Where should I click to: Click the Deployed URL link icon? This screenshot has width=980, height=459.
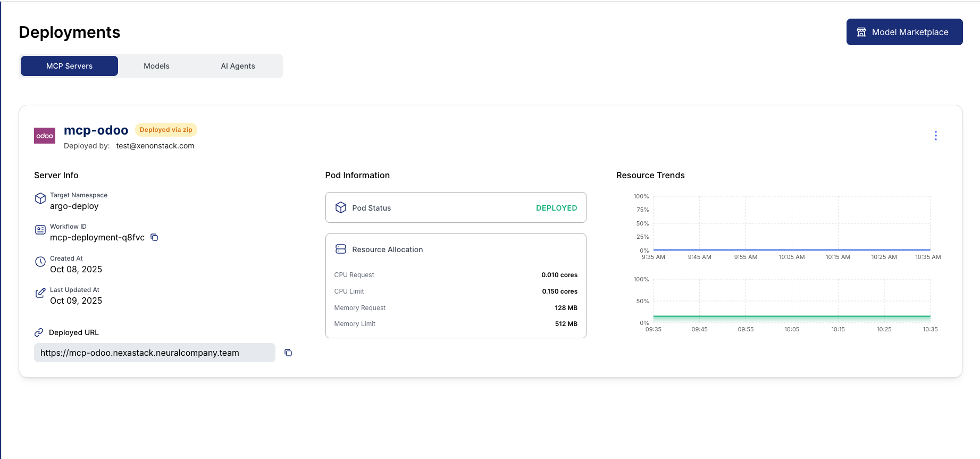click(x=39, y=332)
